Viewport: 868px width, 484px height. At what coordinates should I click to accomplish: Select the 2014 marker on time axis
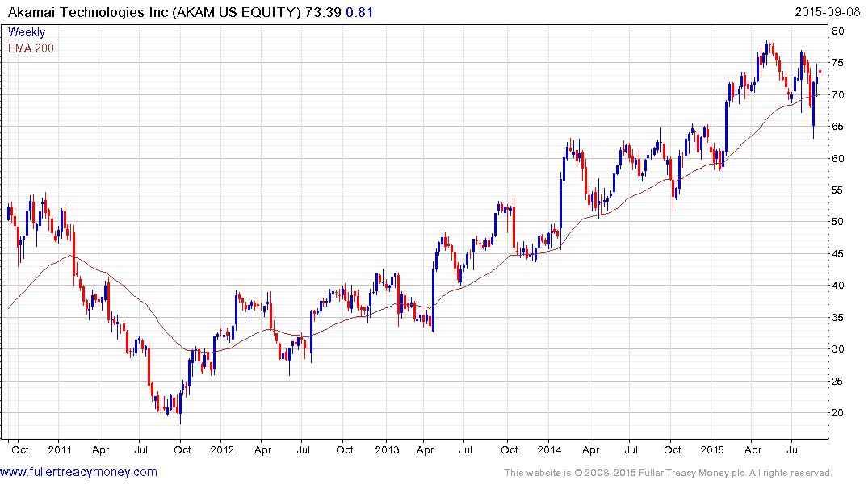pos(549,449)
